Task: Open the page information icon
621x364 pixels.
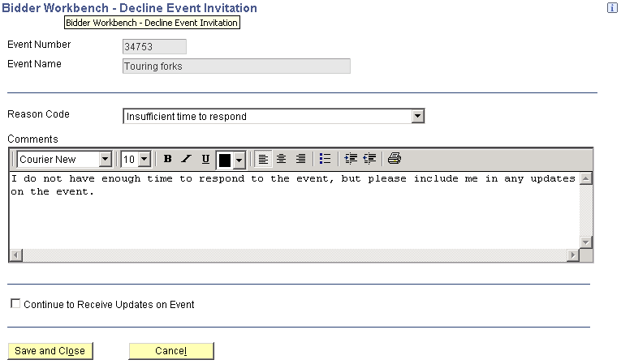Action: 612,8
